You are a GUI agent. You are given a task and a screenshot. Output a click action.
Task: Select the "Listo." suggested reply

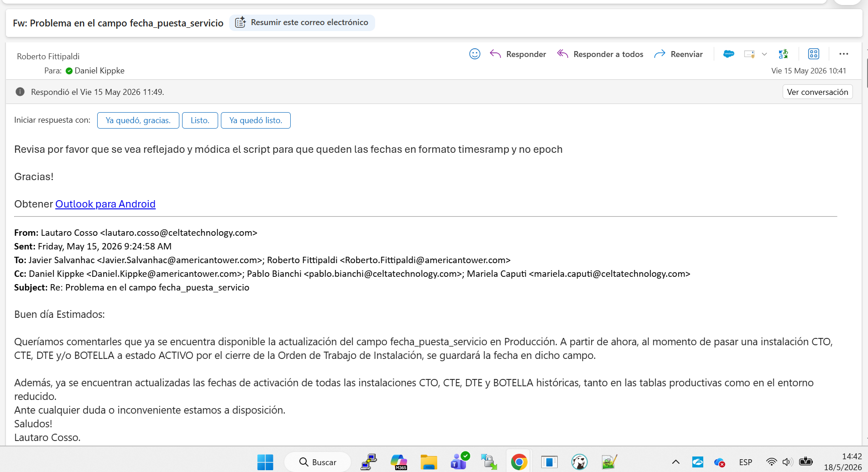(x=200, y=120)
